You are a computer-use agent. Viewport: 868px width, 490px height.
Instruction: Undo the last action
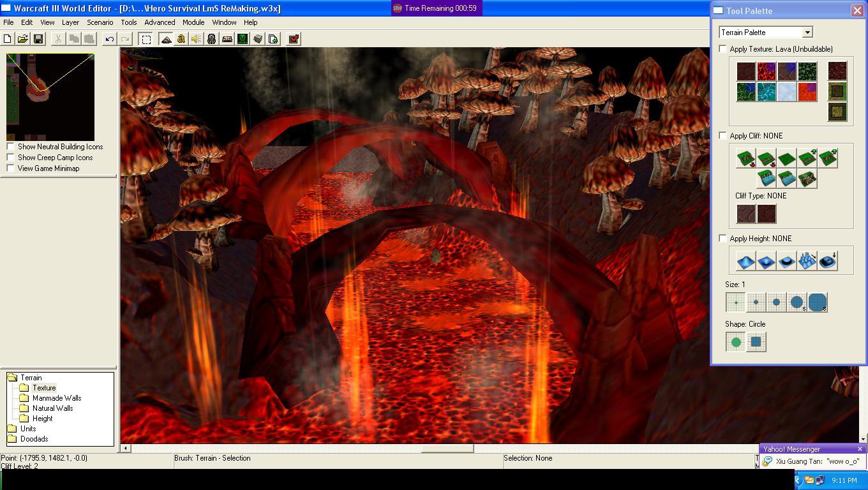[110, 39]
